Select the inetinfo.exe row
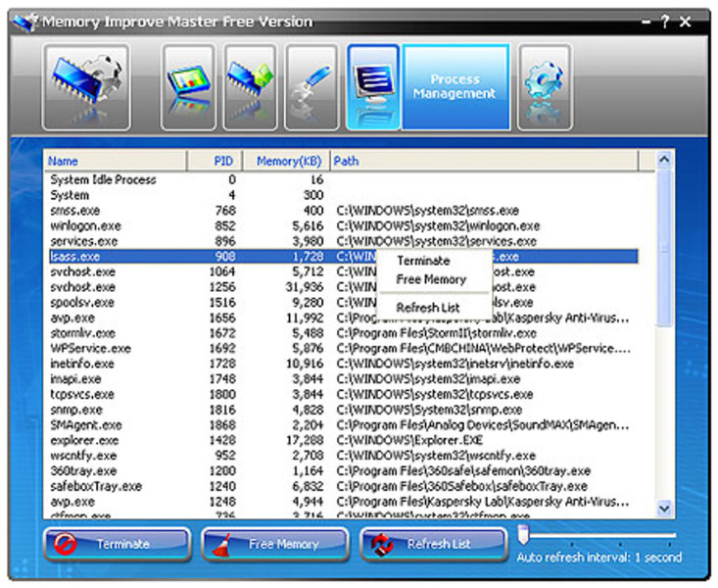The image size is (718, 588). coord(344,364)
